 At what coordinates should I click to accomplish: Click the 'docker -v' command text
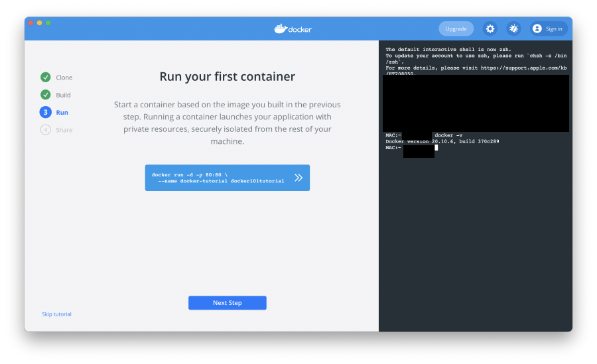[448, 135]
